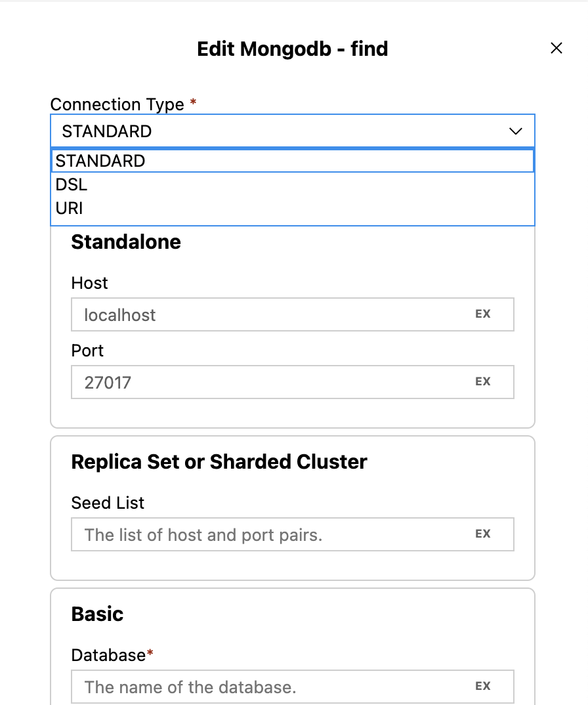Open the Connection Type dropdown chevron
Image resolution: width=588 pixels, height=705 pixels.
515,131
